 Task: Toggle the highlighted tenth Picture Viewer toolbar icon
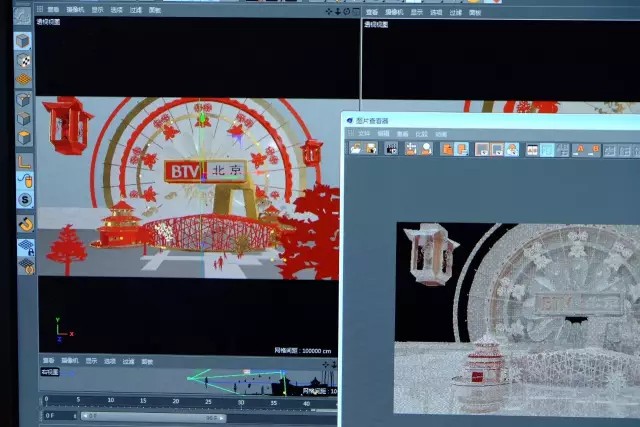tap(512, 150)
